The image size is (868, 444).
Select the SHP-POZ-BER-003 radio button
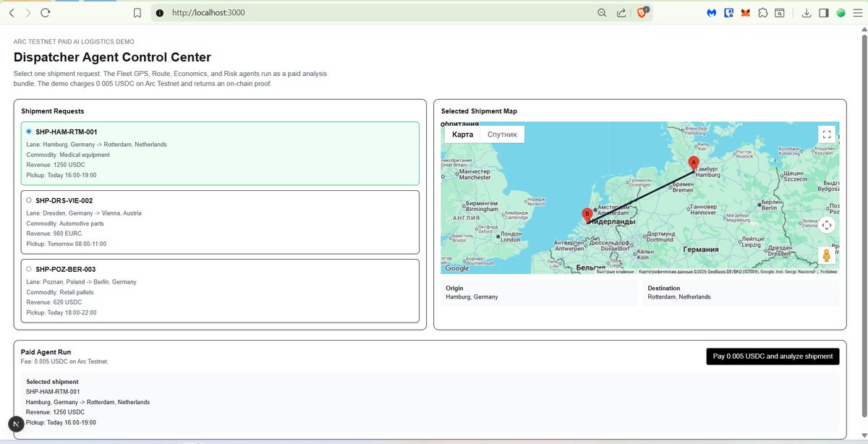[x=29, y=269]
